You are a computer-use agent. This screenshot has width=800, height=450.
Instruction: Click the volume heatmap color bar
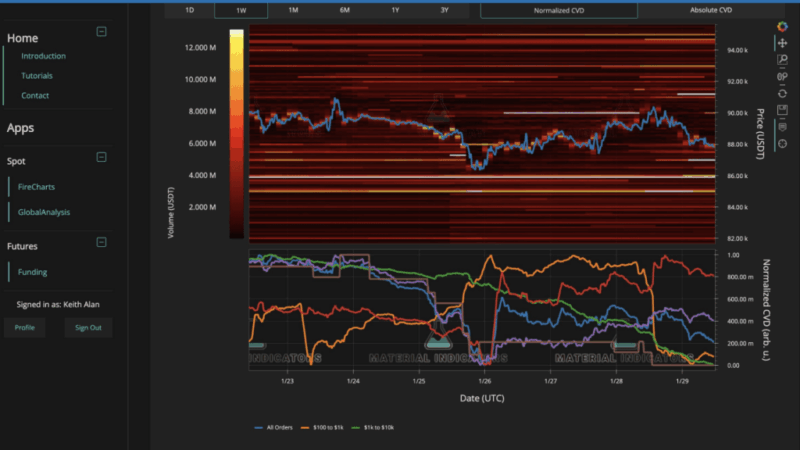(236, 134)
